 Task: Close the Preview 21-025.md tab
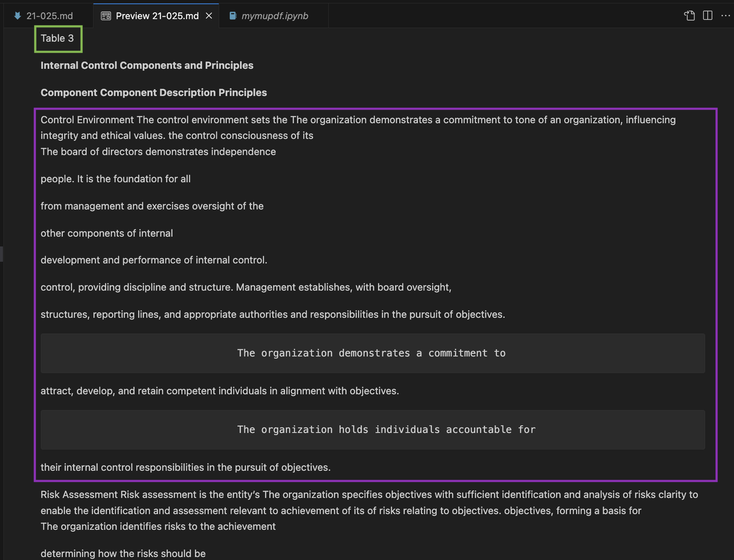[209, 15]
